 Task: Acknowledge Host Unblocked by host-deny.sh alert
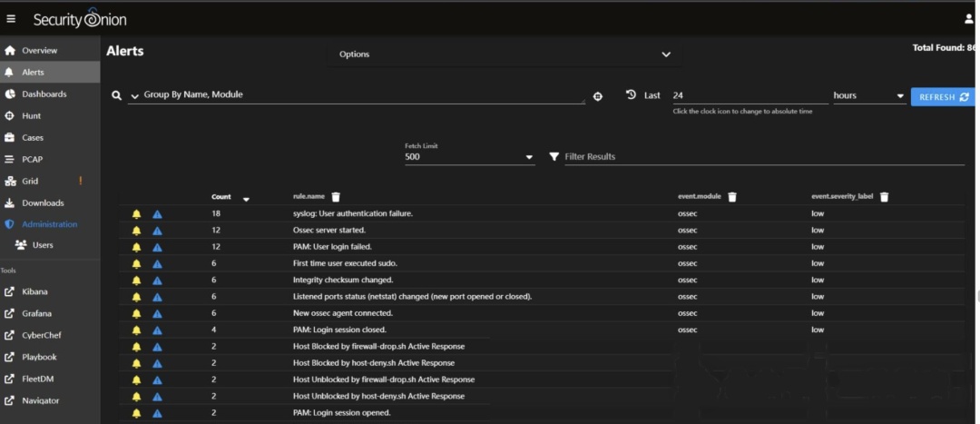click(x=136, y=397)
